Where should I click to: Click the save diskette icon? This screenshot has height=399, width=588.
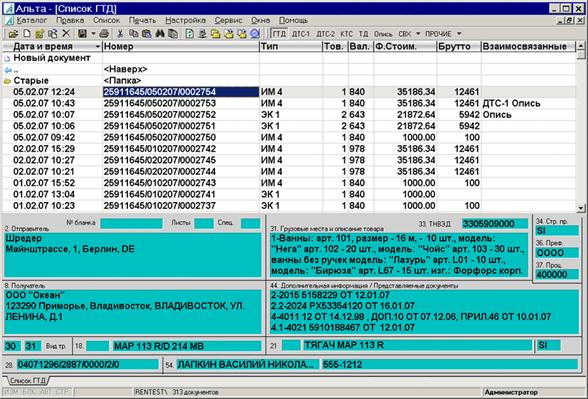82,34
